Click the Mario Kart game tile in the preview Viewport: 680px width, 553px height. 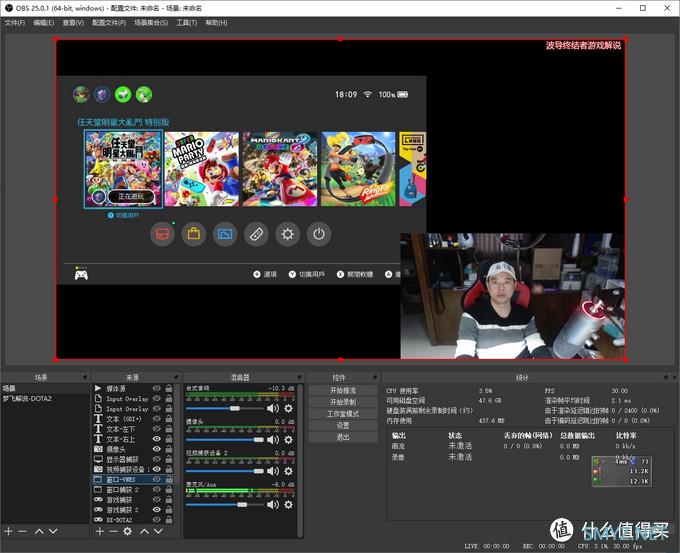point(280,169)
